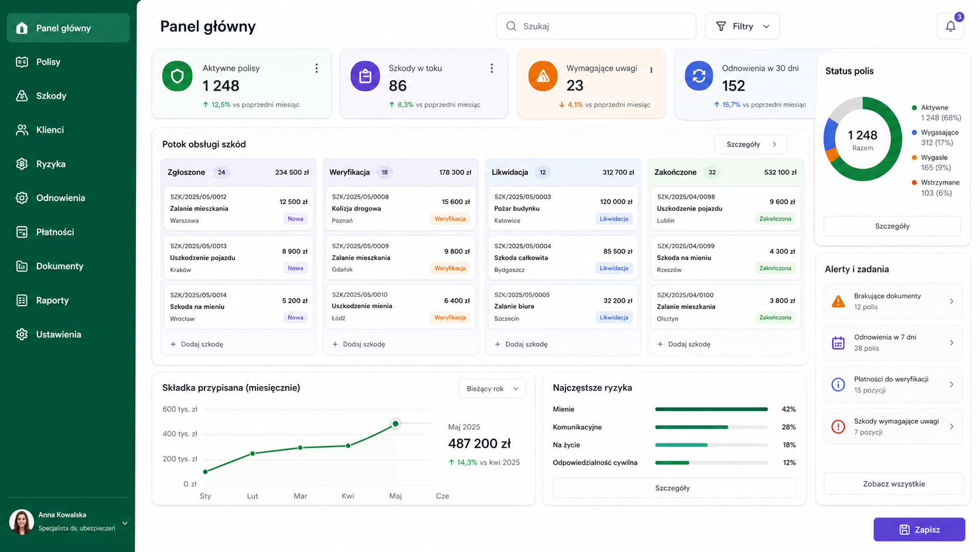
Task: Open Polisy from the sidebar menu
Action: tap(68, 62)
